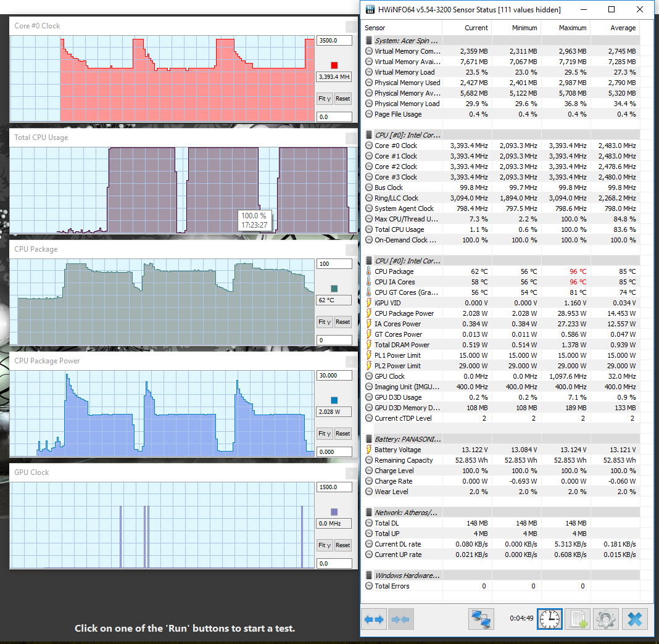Click the Total DL sensor icon

369,523
